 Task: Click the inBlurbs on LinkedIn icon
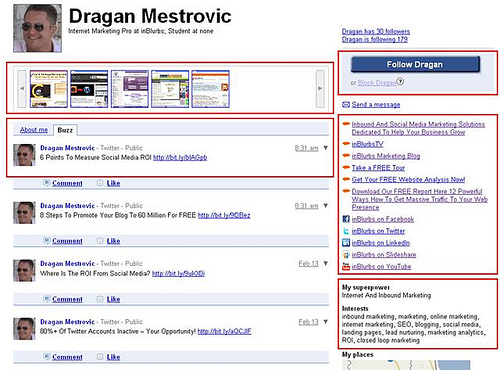coord(346,243)
